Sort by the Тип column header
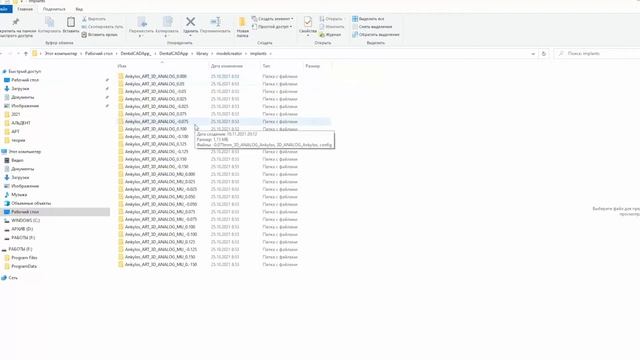The image size is (640, 360). 266,66
